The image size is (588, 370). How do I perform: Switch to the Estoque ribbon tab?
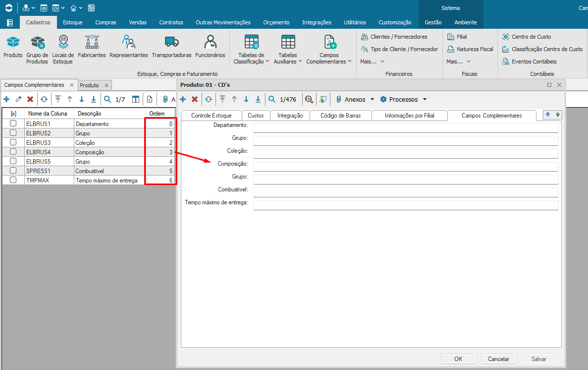click(73, 22)
